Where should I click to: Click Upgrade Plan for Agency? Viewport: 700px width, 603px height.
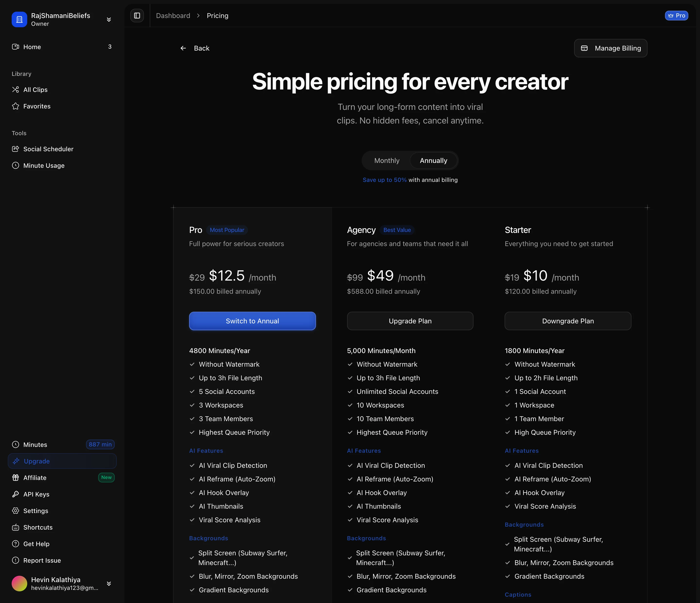410,321
